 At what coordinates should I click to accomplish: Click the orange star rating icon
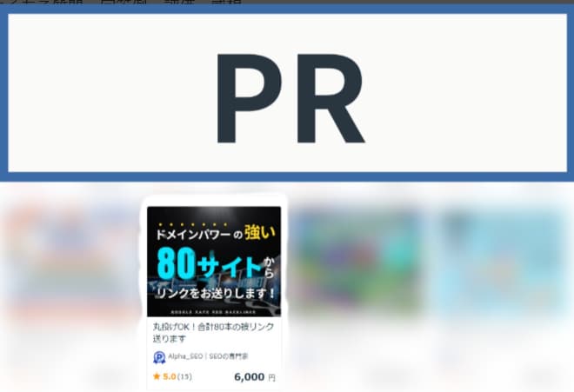click(157, 376)
